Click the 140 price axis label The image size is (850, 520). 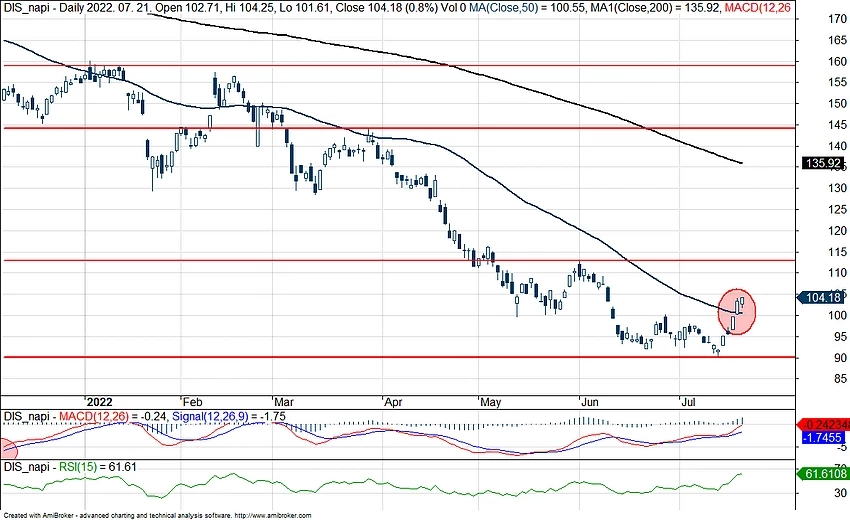tap(838, 146)
